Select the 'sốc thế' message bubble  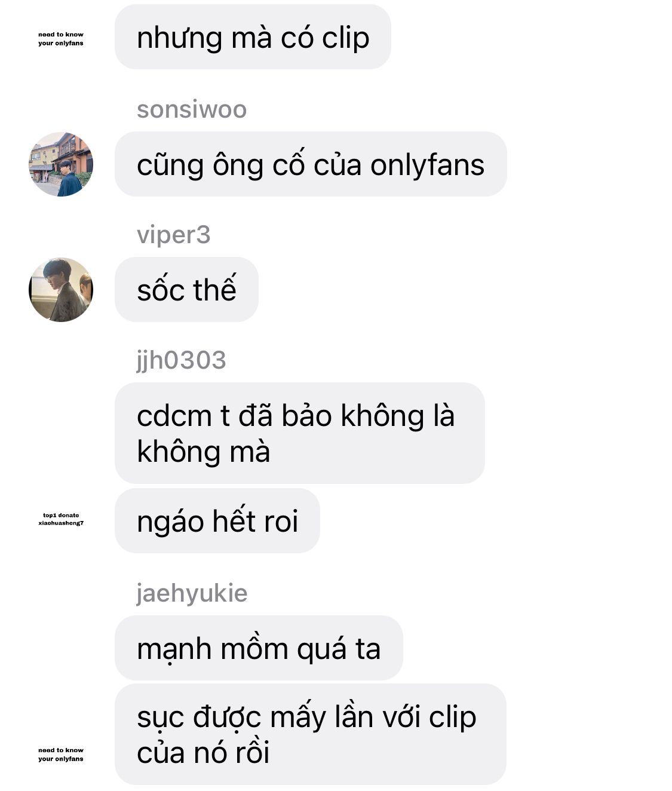[186, 290]
